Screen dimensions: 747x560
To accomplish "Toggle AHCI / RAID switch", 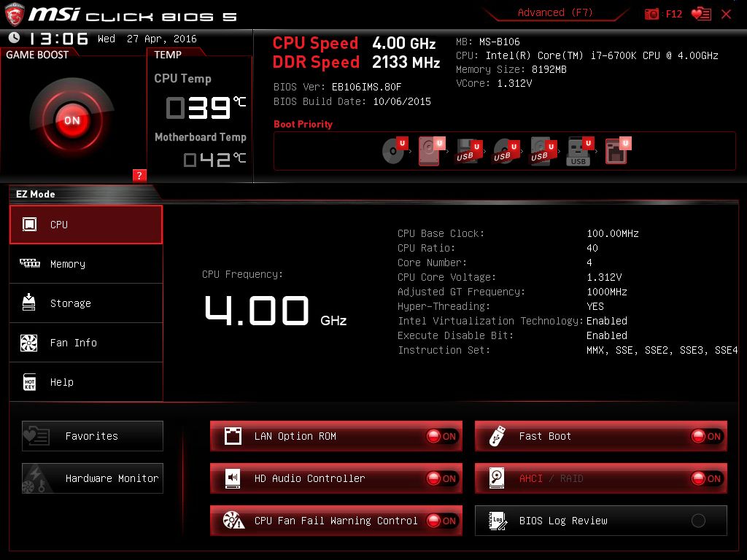I will (706, 478).
